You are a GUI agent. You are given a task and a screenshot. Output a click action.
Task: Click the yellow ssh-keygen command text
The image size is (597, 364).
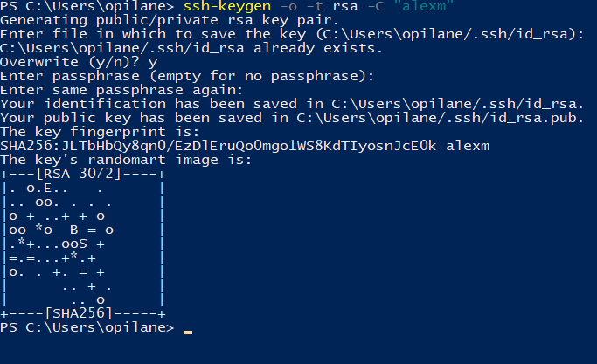(227, 6)
